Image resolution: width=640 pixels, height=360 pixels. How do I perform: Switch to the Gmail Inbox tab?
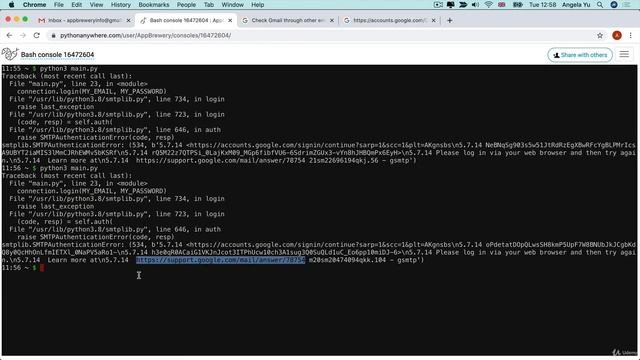coord(84,20)
